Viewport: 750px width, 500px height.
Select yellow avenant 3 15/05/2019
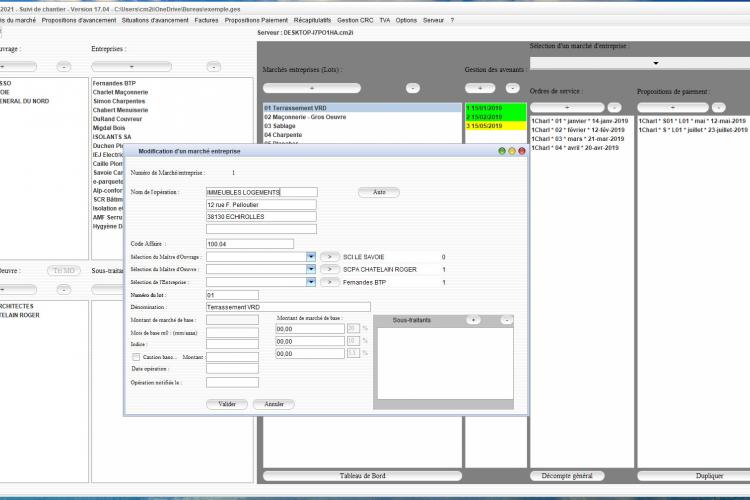pos(496,126)
